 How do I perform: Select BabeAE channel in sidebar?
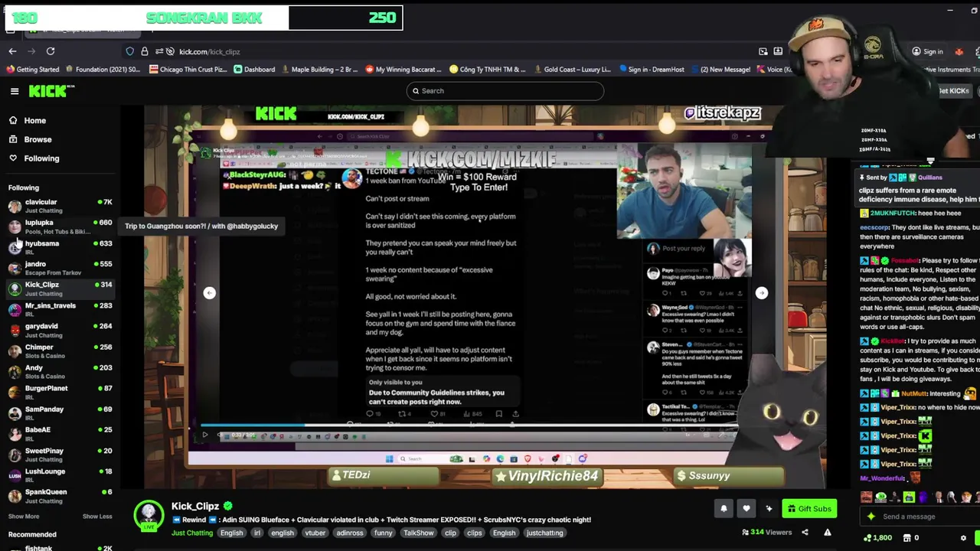click(x=60, y=434)
